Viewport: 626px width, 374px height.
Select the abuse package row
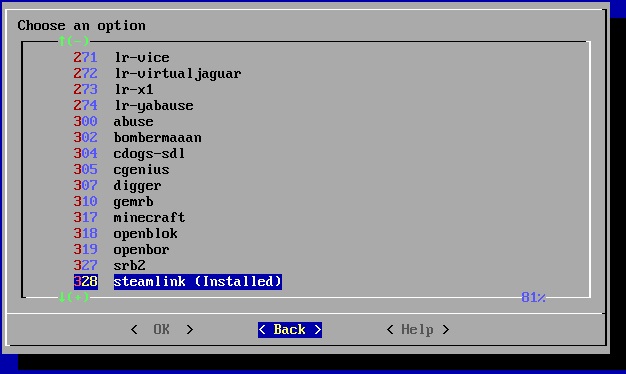[113, 121]
